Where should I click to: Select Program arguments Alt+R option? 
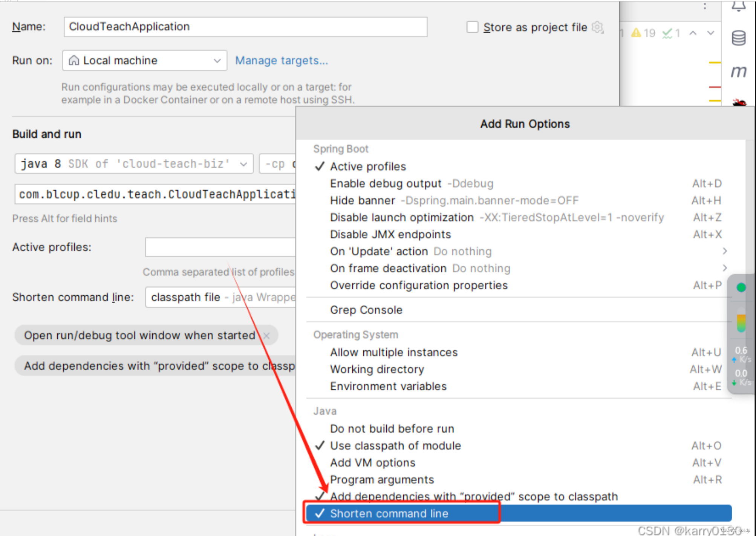[376, 475]
